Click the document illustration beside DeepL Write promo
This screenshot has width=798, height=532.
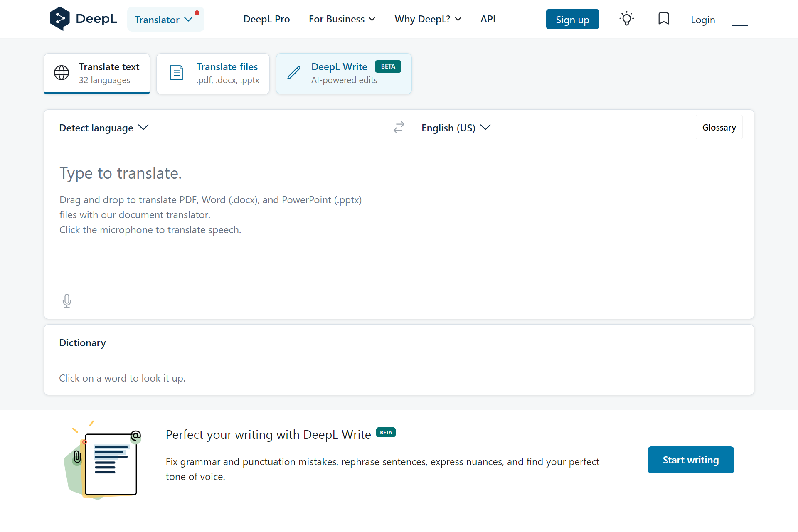[x=103, y=460]
